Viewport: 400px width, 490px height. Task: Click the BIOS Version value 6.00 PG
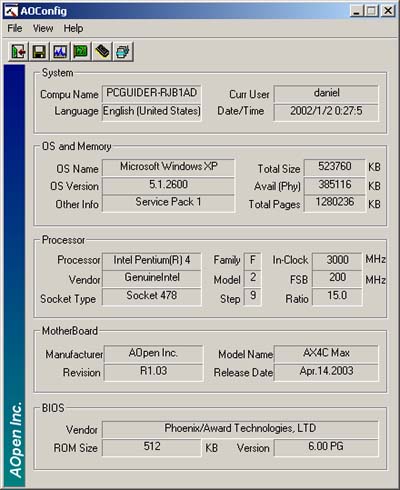tap(326, 447)
